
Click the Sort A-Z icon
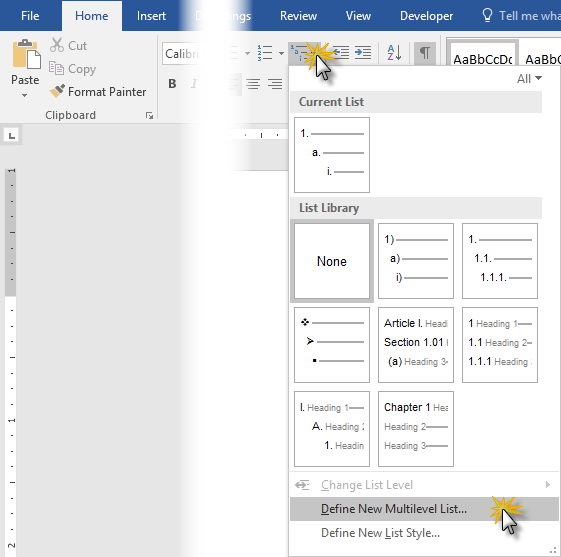point(394,53)
